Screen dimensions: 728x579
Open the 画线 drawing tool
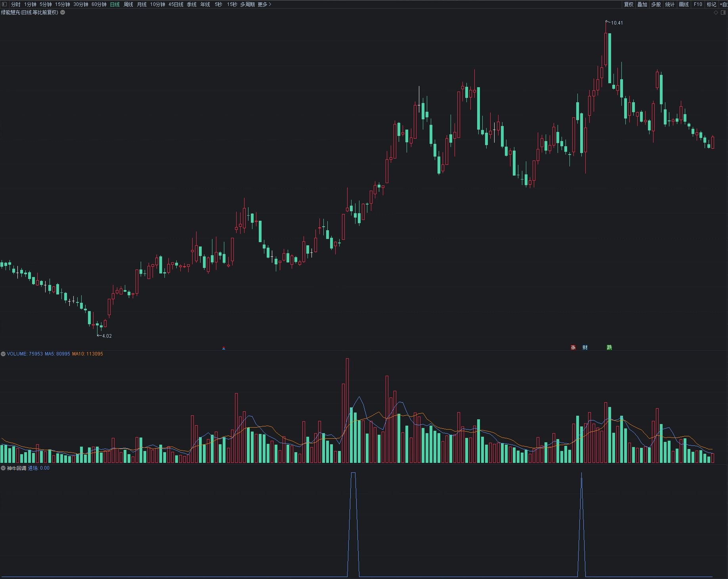click(684, 4)
